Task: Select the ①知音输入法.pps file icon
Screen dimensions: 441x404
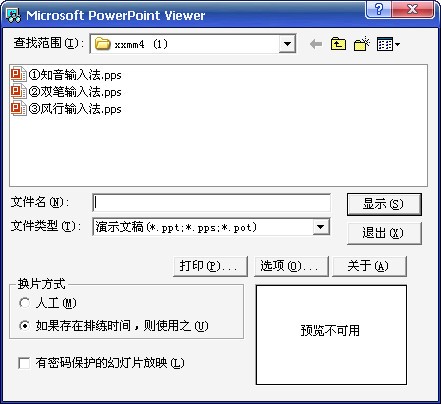Action: pyautogui.click(x=18, y=75)
